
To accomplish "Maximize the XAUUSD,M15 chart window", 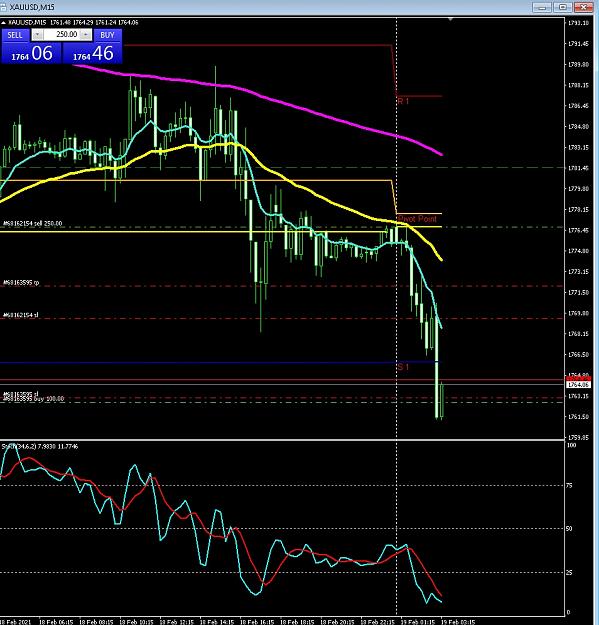I will pos(563,7).
